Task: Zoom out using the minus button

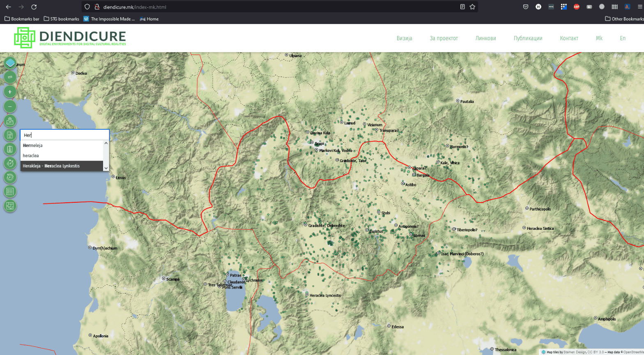Action: tap(10, 106)
